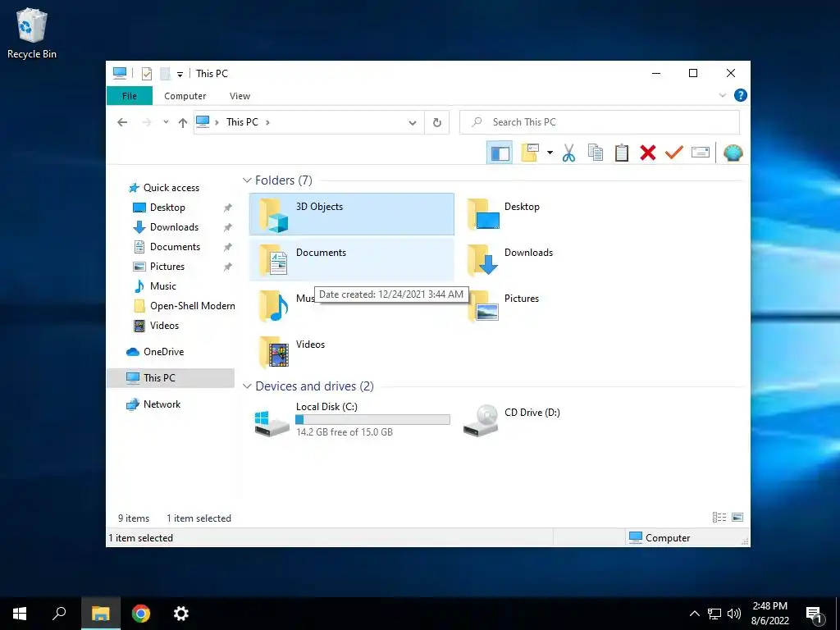Screen dimensions: 840x630
Task: Open address bar history dropdown
Action: coord(413,123)
